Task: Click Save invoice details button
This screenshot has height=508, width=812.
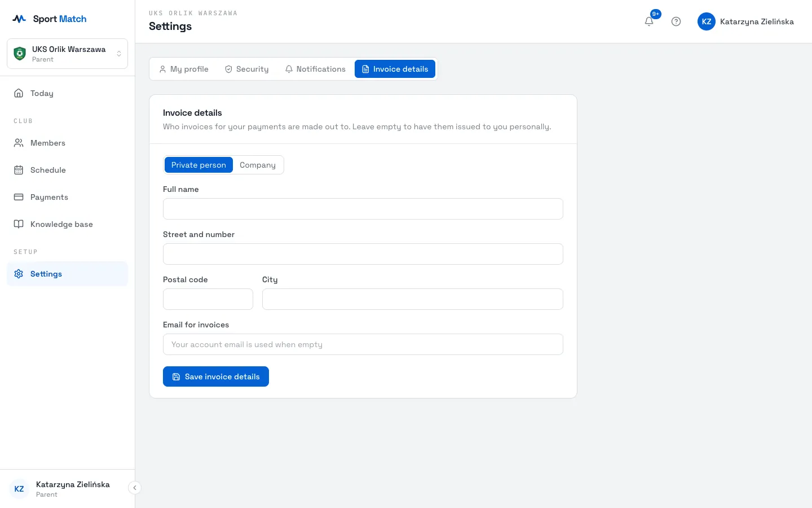Action: click(x=216, y=376)
